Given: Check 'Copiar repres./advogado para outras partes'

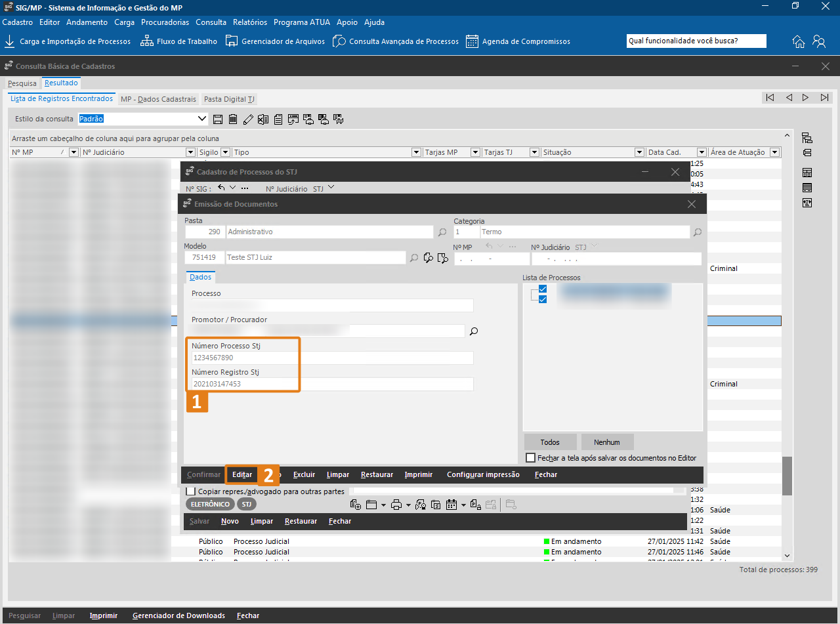Looking at the screenshot, I should tap(191, 491).
